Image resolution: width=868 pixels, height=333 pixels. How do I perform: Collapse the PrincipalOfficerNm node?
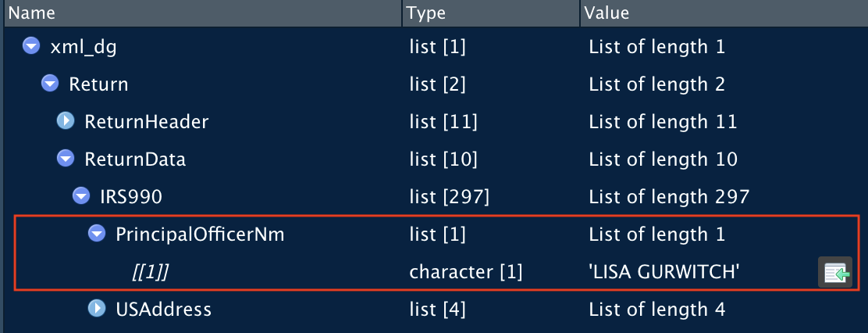click(x=97, y=235)
